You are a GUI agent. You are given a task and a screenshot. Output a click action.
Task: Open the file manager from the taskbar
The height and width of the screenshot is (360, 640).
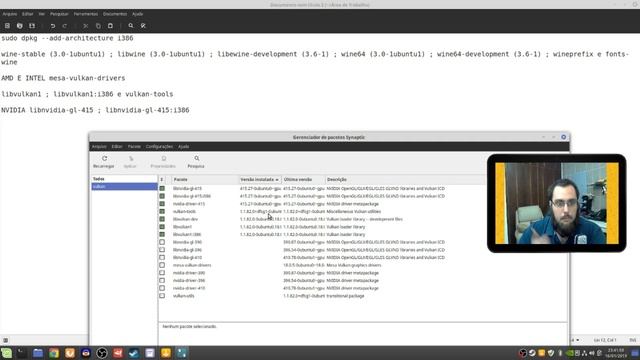point(38,353)
